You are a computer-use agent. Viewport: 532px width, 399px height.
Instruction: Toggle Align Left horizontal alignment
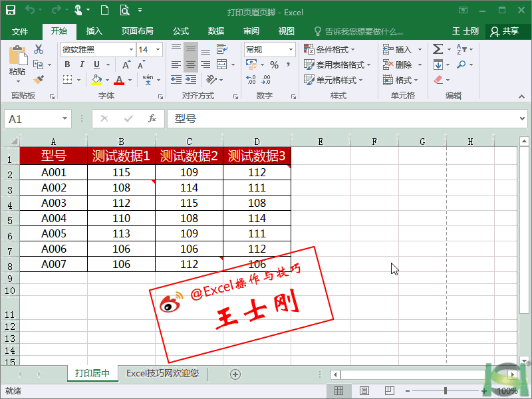(x=176, y=65)
